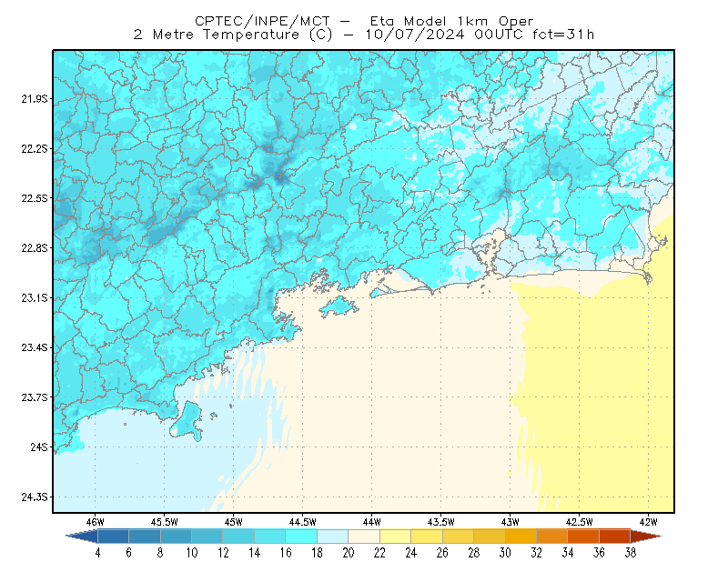728x562 pixels.
Task: Click the legend value '32'
Action: coord(536,553)
